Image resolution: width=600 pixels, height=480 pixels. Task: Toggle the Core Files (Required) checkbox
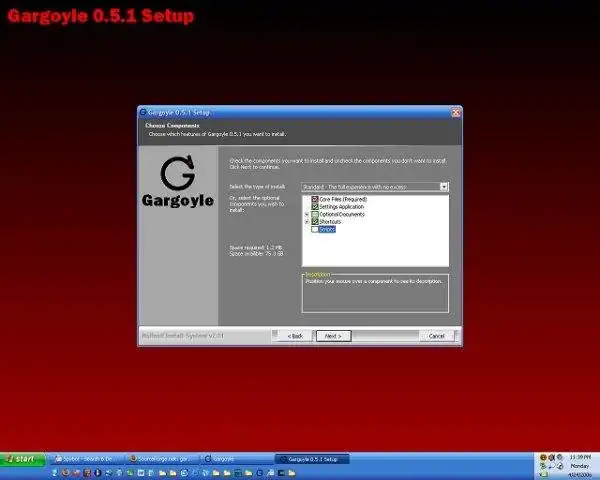315,199
